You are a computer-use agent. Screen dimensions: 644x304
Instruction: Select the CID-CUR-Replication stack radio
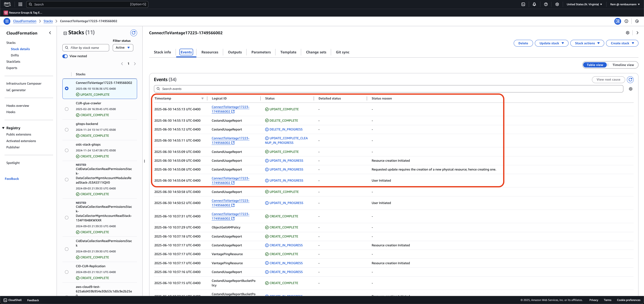tap(67, 272)
